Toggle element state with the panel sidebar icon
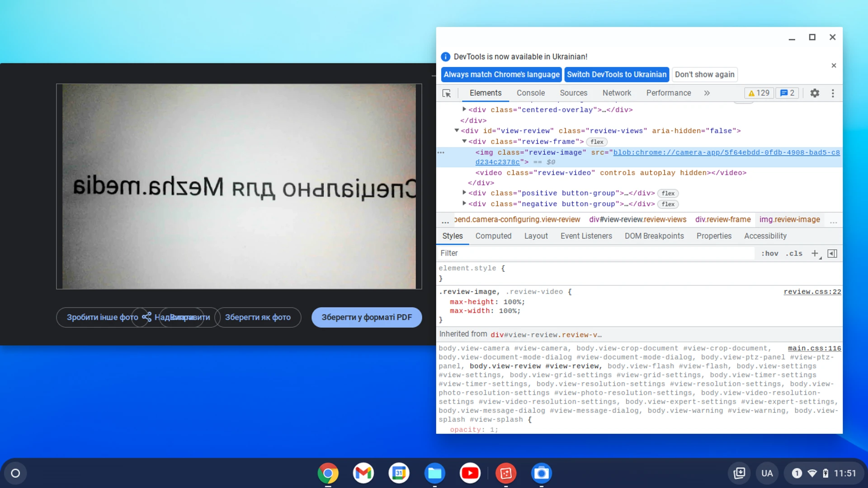 tap(832, 253)
